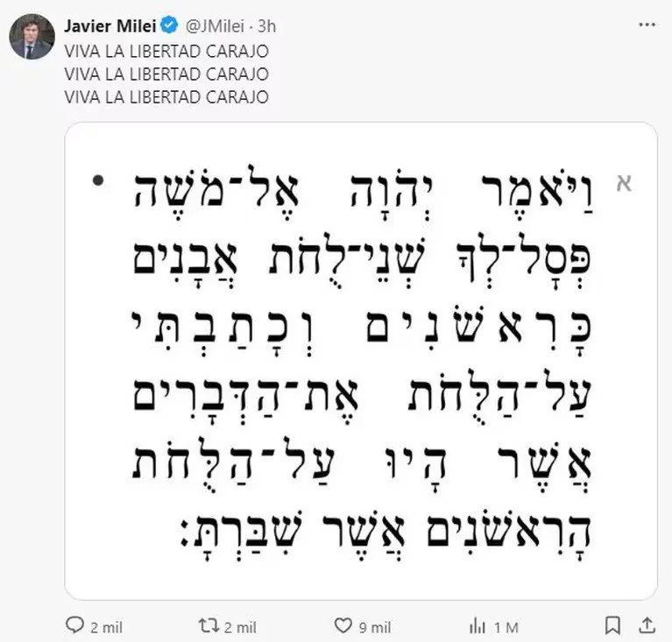Bookmark the tweet with the bookmark icon
The height and width of the screenshot is (642, 672).
click(613, 626)
